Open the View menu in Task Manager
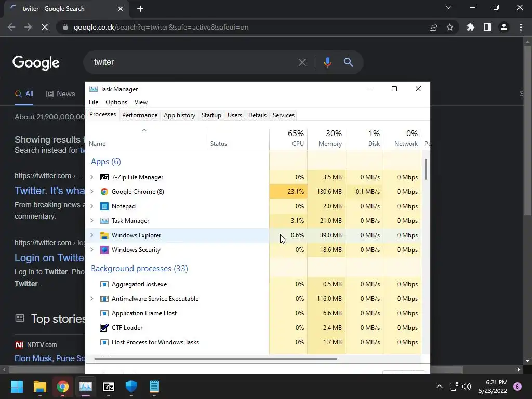This screenshot has width=532, height=399. tap(141, 102)
